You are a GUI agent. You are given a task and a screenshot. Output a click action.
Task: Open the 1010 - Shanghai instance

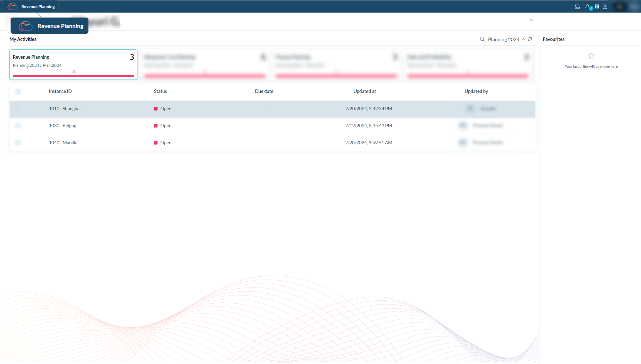point(65,109)
